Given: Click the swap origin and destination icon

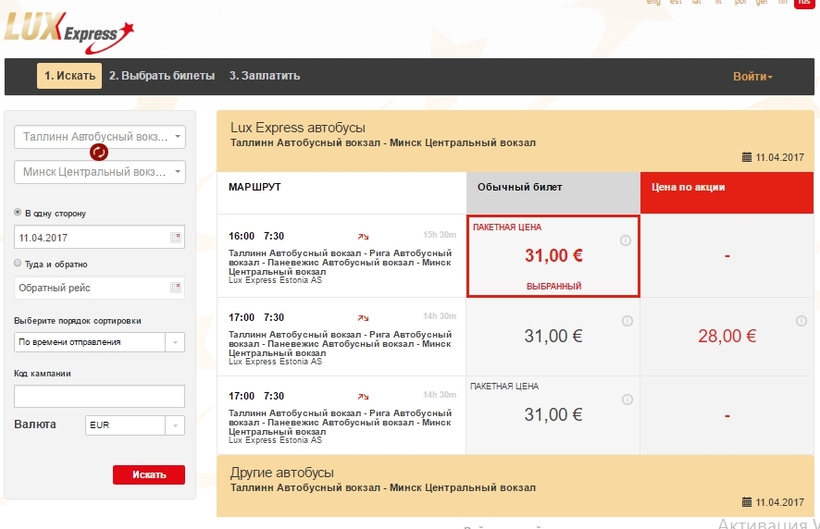Looking at the screenshot, I should tap(99, 153).
